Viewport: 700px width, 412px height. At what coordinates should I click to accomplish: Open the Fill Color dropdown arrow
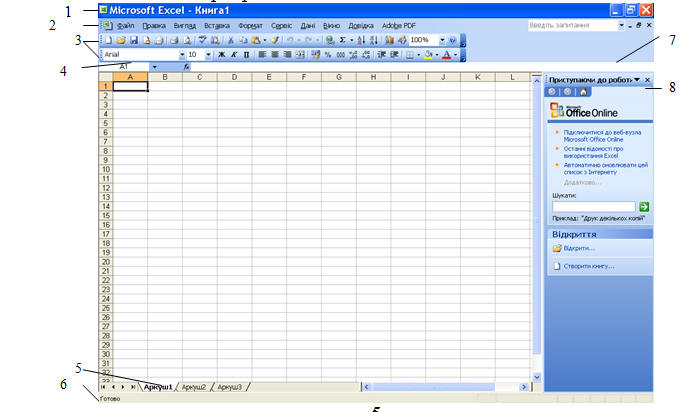click(x=437, y=54)
